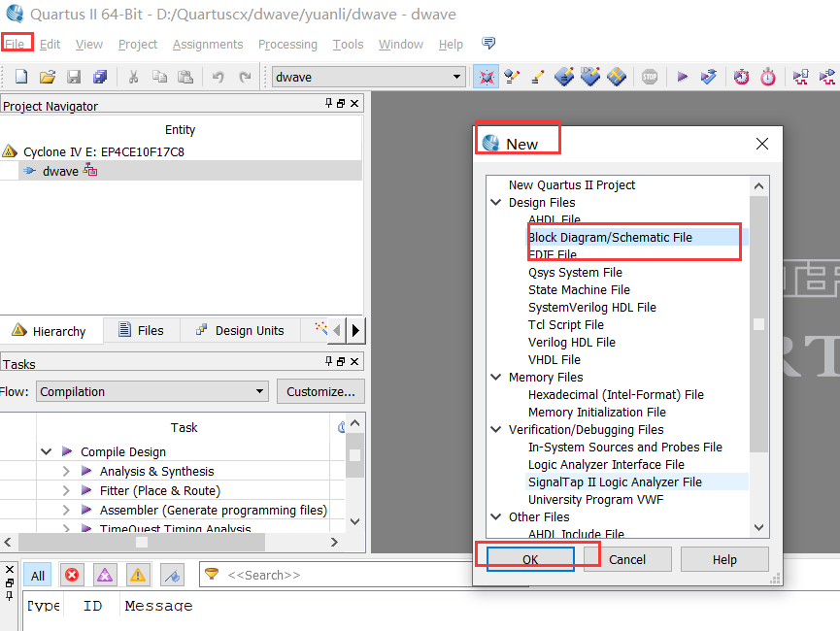Click the Paste clipboard icon

185,77
